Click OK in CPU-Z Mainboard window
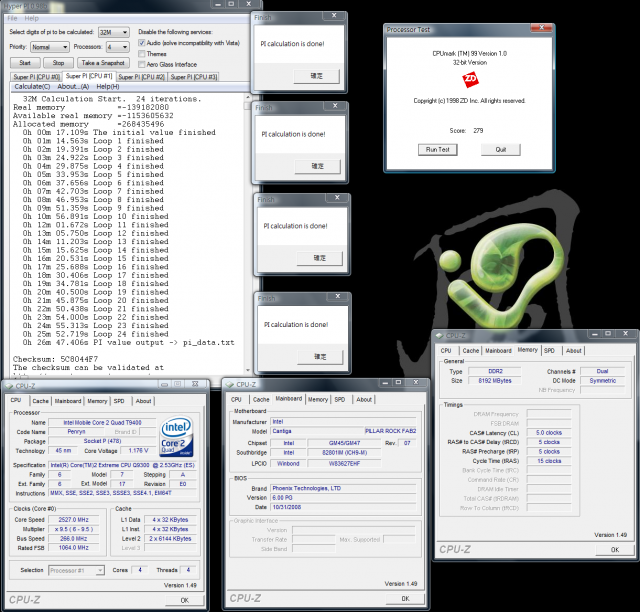Image resolution: width=640 pixels, height=612 pixels. tap(405, 599)
